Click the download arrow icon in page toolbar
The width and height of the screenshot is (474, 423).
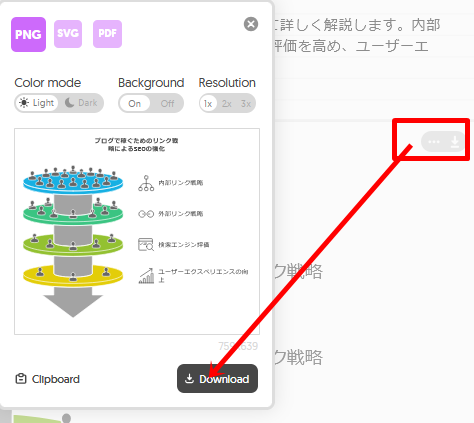455,142
